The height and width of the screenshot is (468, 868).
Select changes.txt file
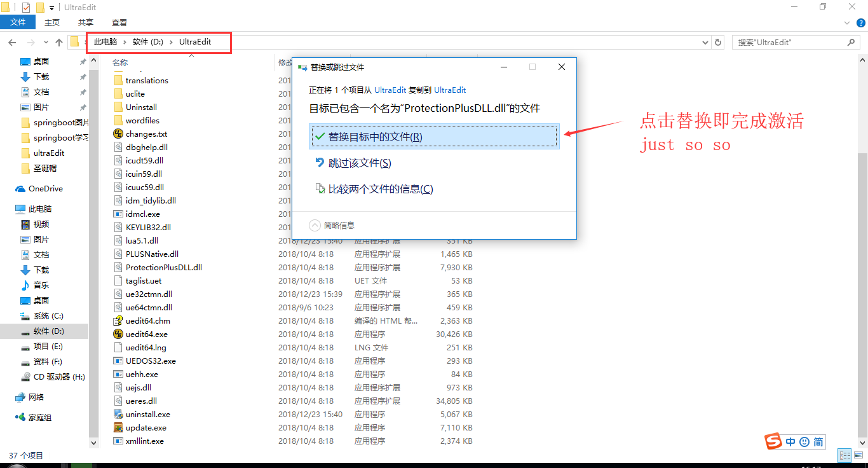click(146, 134)
